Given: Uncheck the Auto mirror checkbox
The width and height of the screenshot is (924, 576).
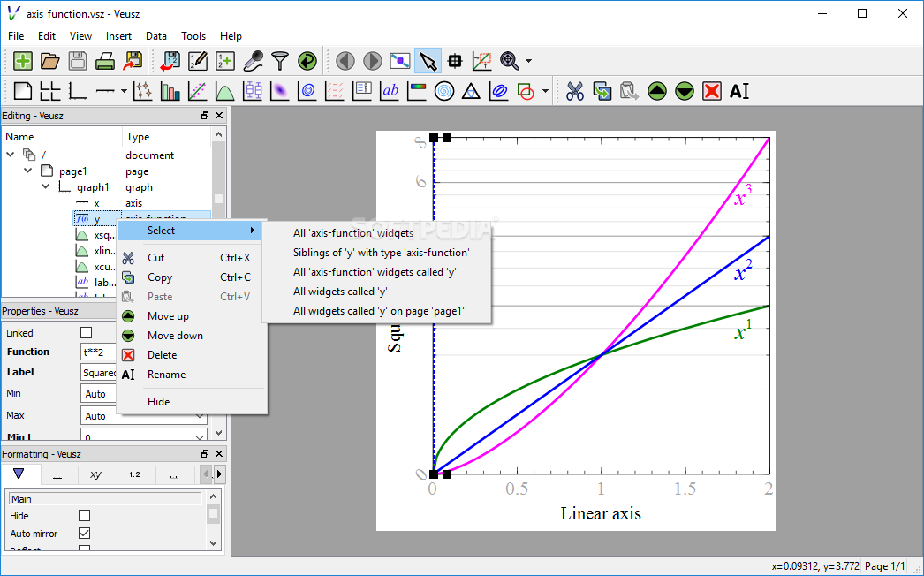Looking at the screenshot, I should click(84, 533).
